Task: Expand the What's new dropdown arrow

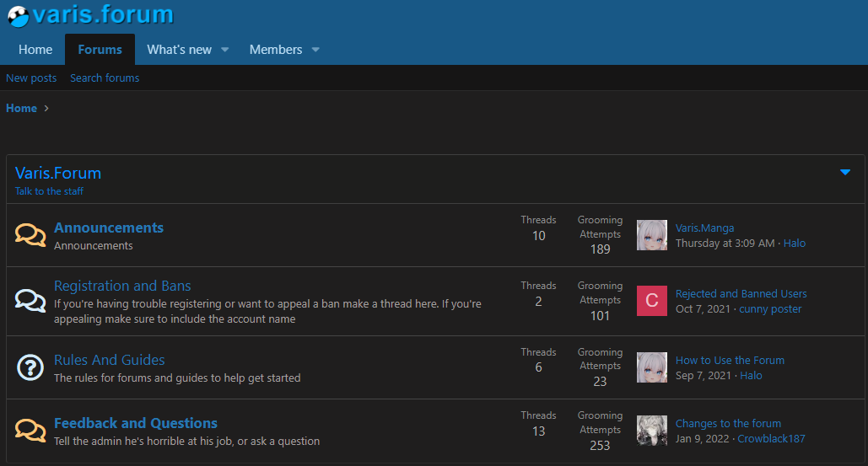Action: click(x=225, y=50)
